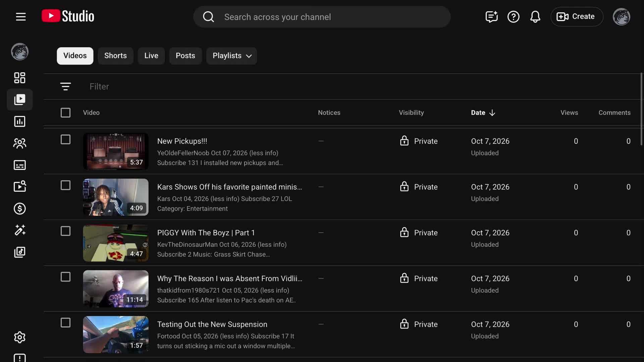
Task: Click the YouTube Studio logo
Action: [68, 16]
